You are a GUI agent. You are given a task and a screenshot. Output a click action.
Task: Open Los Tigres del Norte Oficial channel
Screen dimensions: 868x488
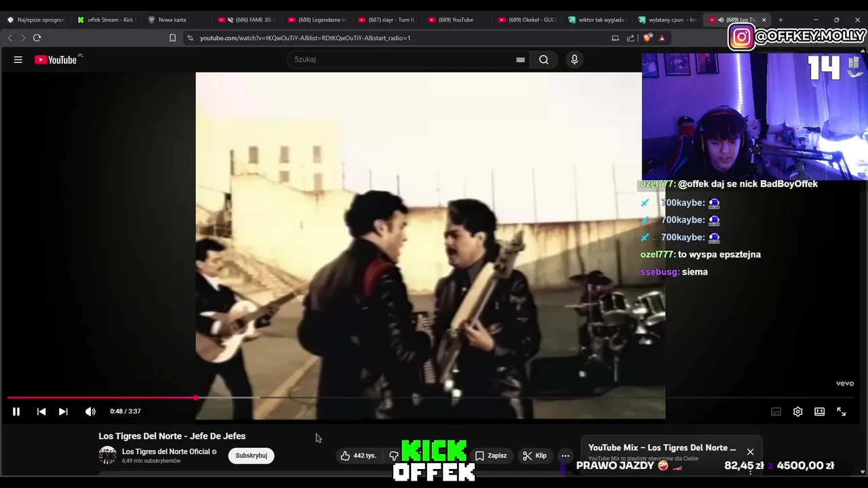click(166, 451)
